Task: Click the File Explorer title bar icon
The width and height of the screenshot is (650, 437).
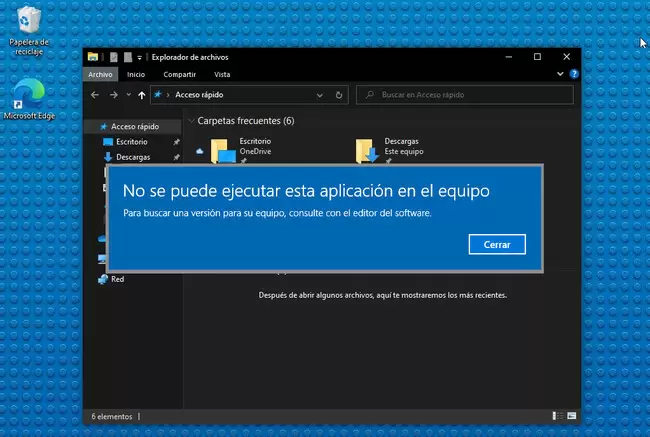Action: [x=93, y=57]
